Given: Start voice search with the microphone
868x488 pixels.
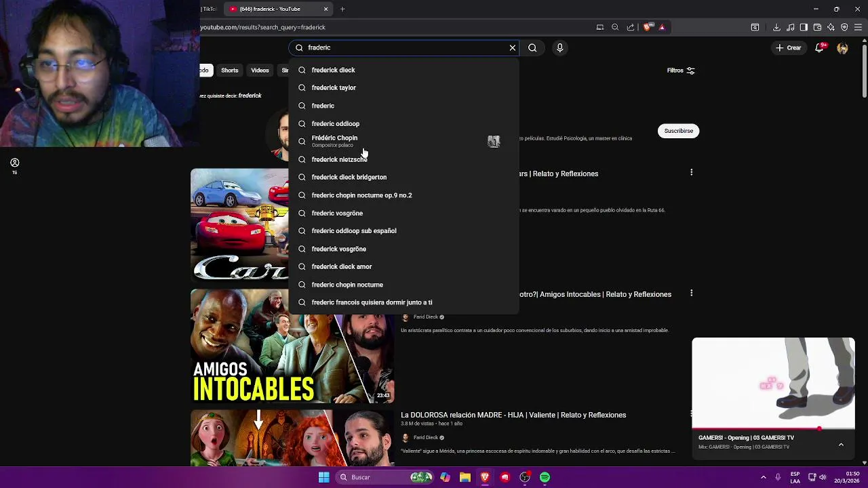Looking at the screenshot, I should 559,47.
